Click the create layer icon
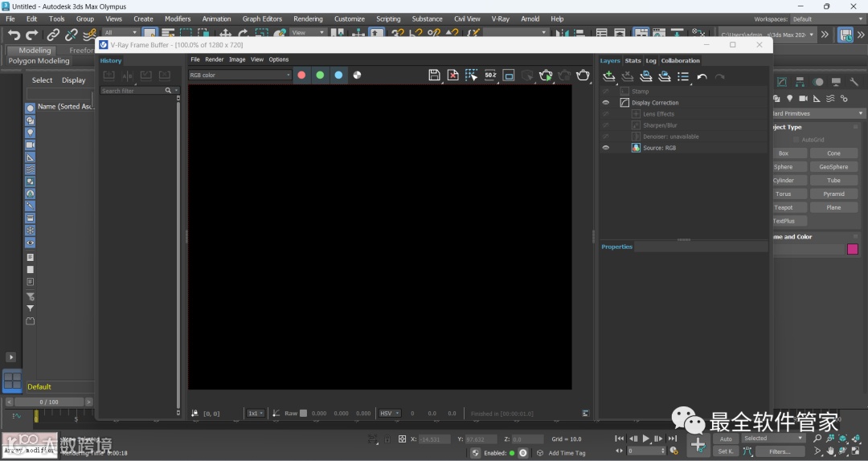The height and width of the screenshot is (461, 868). coord(609,76)
